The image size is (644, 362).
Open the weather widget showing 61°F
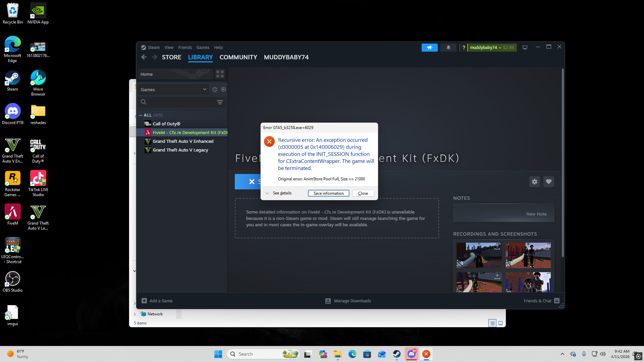point(18,354)
